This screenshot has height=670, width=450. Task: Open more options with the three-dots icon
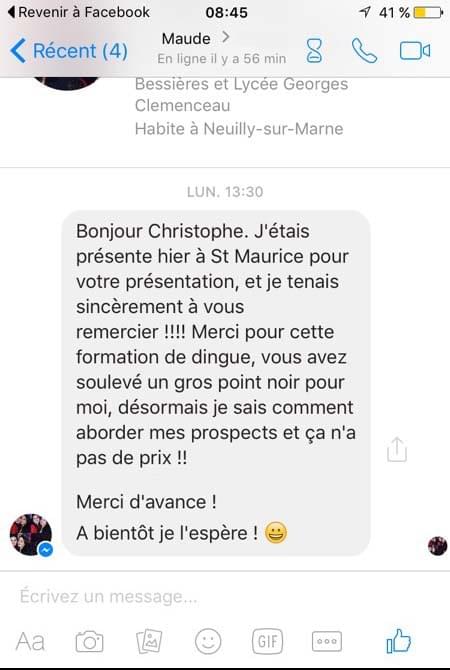click(x=327, y=641)
